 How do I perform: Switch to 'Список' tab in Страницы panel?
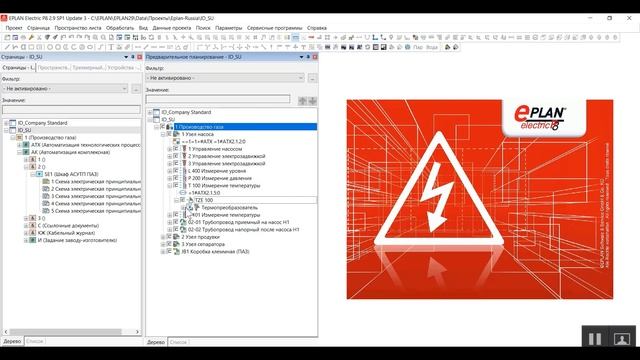tap(35, 341)
